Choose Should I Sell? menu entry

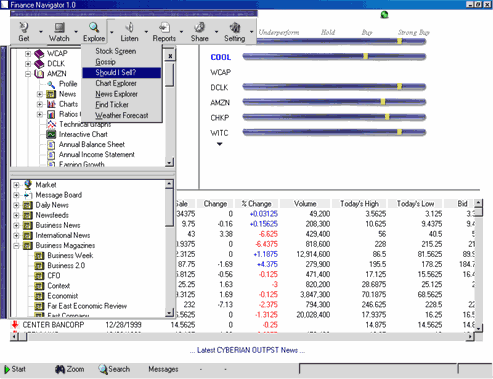(x=122, y=73)
